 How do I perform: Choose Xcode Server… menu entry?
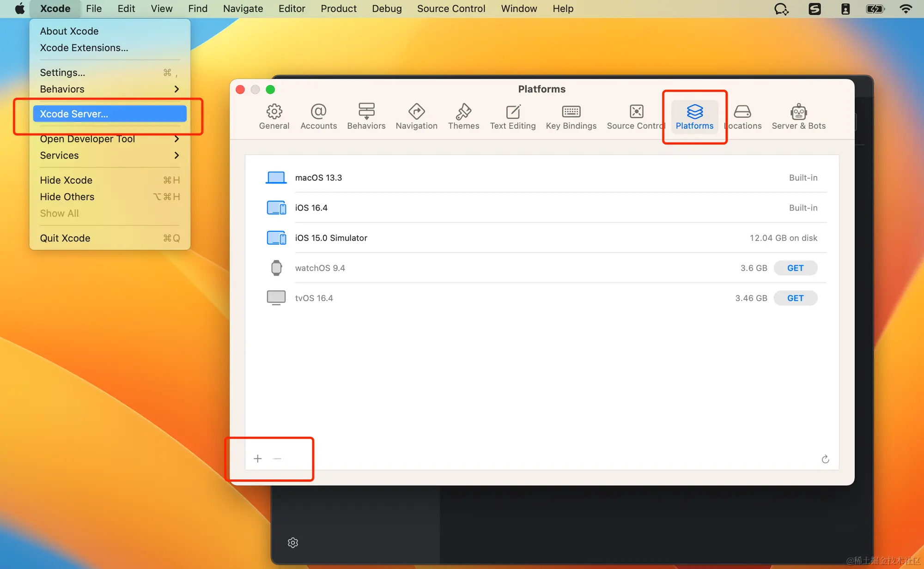tap(110, 114)
